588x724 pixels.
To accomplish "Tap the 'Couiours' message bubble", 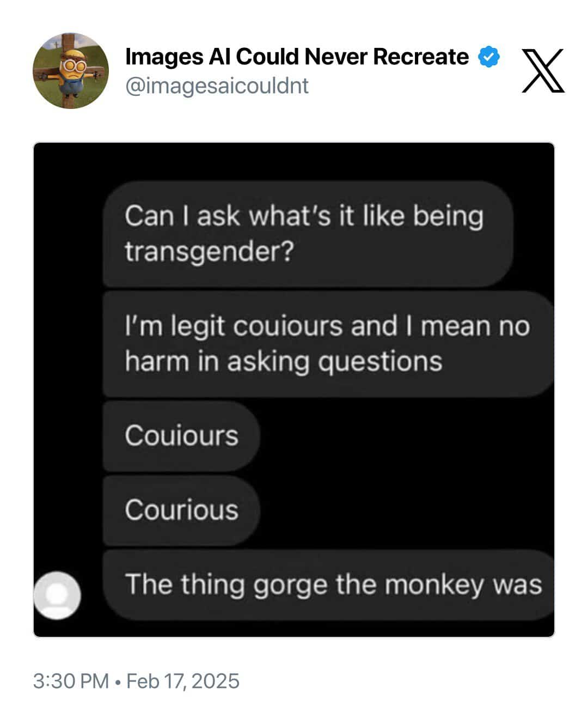I will [181, 436].
